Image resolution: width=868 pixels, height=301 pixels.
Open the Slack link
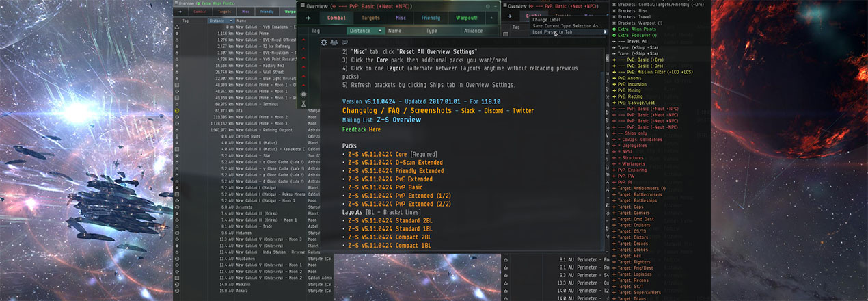[467, 111]
